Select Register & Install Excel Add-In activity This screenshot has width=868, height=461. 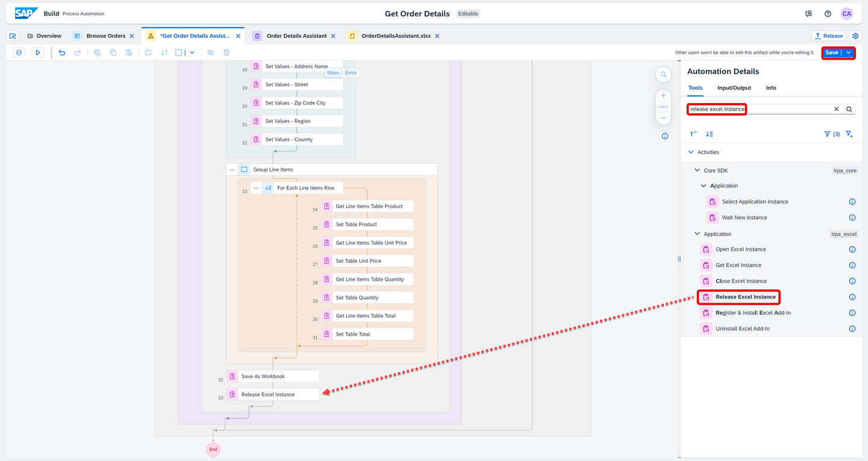coord(753,313)
